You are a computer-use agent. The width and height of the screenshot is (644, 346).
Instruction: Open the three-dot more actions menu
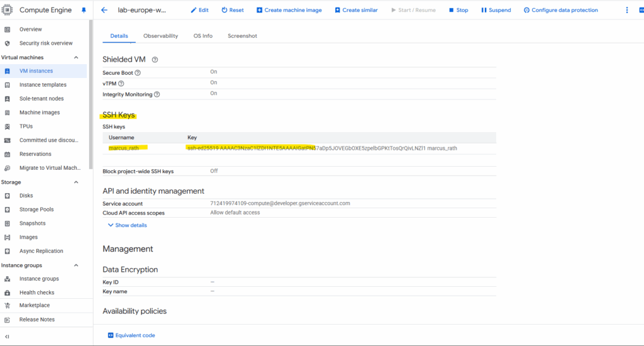tap(627, 10)
